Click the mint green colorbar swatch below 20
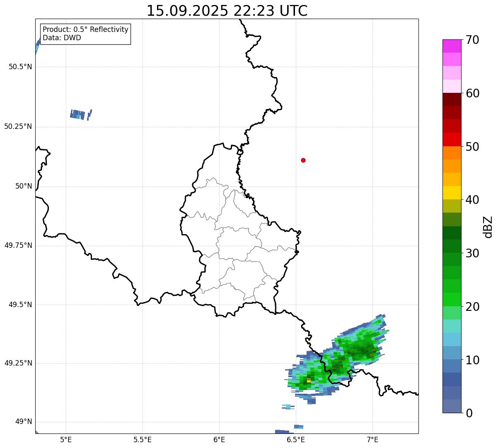498x448 pixels. (452, 313)
